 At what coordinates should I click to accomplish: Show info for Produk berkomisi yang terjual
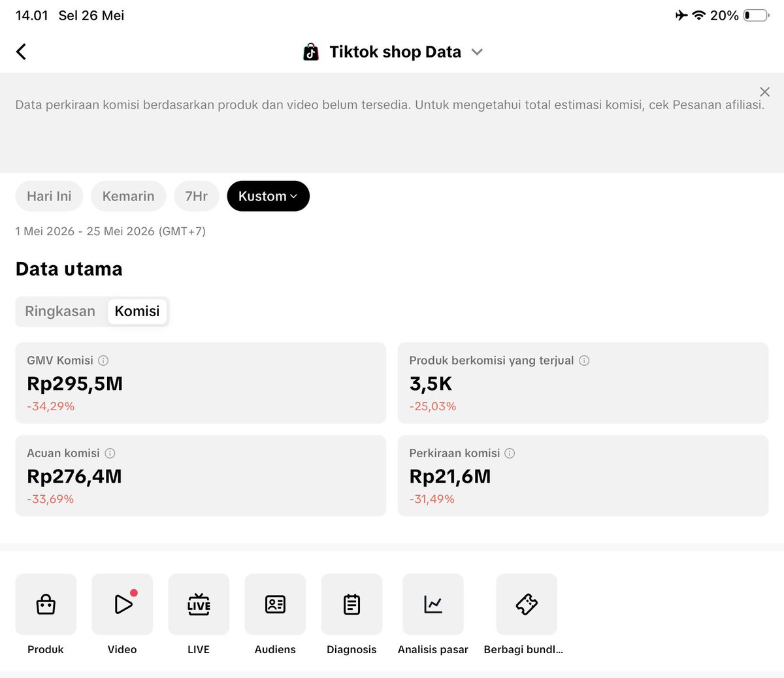click(x=584, y=361)
